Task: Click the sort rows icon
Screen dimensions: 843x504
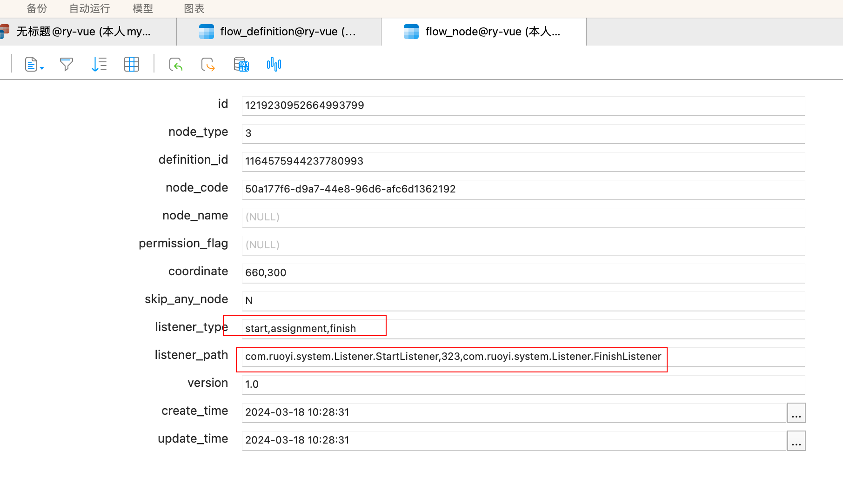Action: click(99, 64)
